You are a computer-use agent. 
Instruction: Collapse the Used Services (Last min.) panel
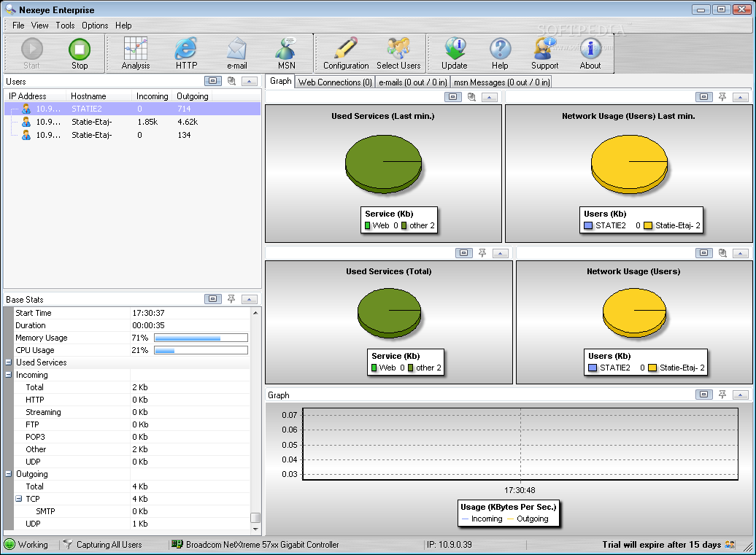490,97
